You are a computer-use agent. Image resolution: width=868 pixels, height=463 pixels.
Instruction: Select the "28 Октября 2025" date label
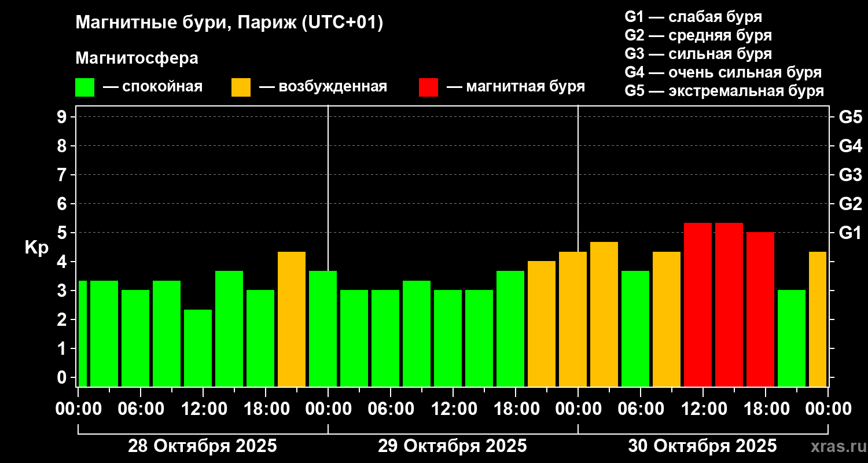pyautogui.click(x=203, y=446)
